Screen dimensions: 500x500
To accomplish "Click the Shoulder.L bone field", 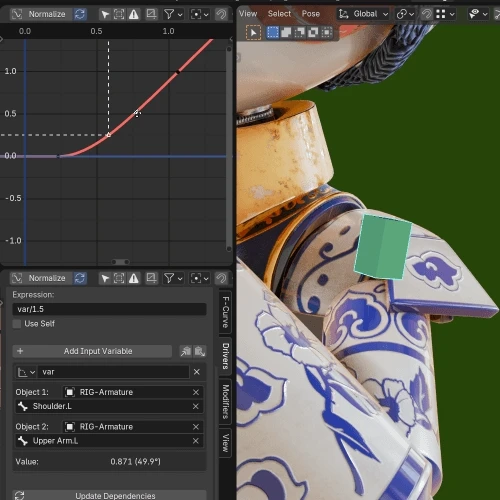I will (x=109, y=406).
